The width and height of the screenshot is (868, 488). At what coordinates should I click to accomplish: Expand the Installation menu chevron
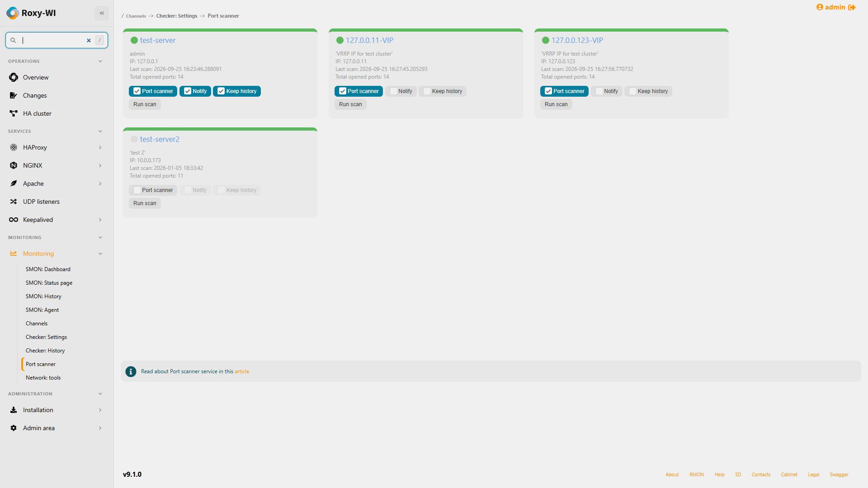point(100,410)
